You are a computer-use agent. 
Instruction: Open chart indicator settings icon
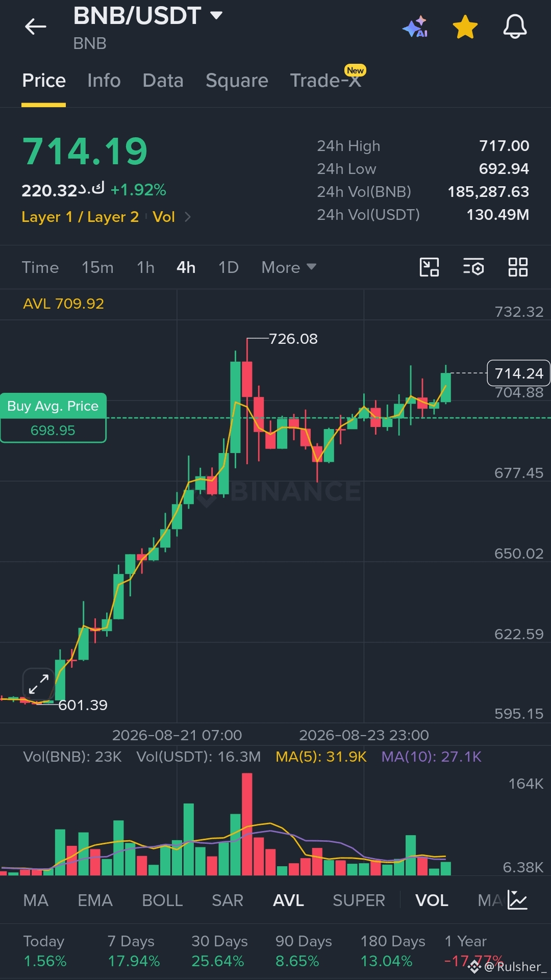coord(473,267)
